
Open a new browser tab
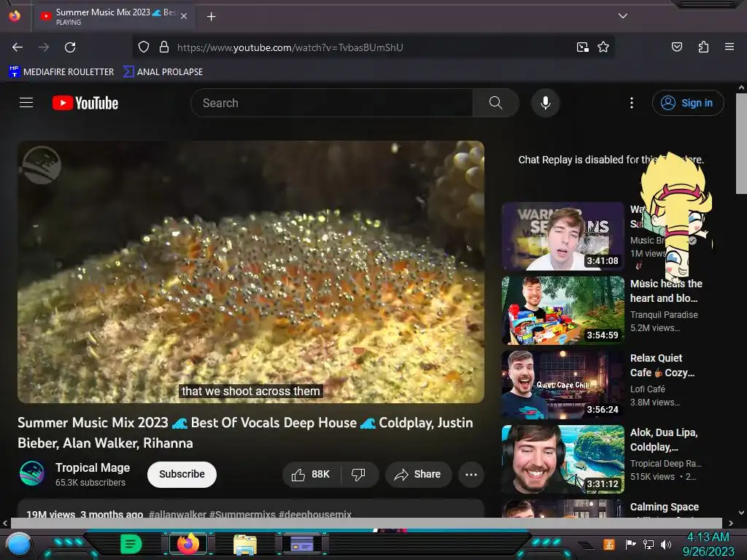click(x=211, y=17)
